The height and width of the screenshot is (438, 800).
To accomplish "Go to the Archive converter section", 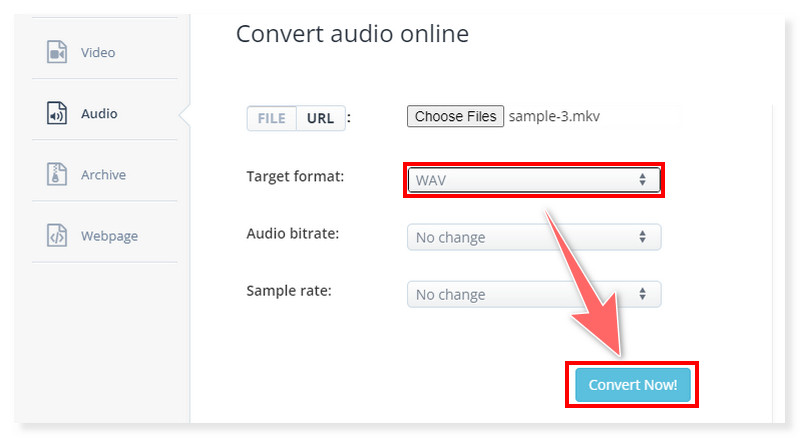I will (x=103, y=175).
